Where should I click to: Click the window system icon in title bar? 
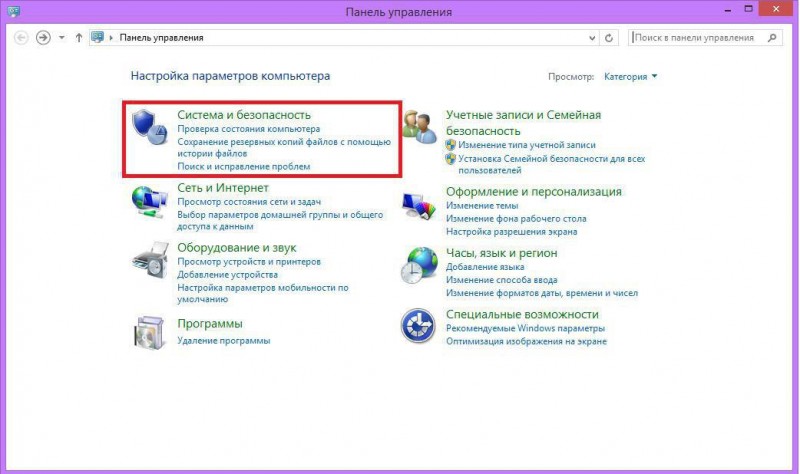coord(13,11)
